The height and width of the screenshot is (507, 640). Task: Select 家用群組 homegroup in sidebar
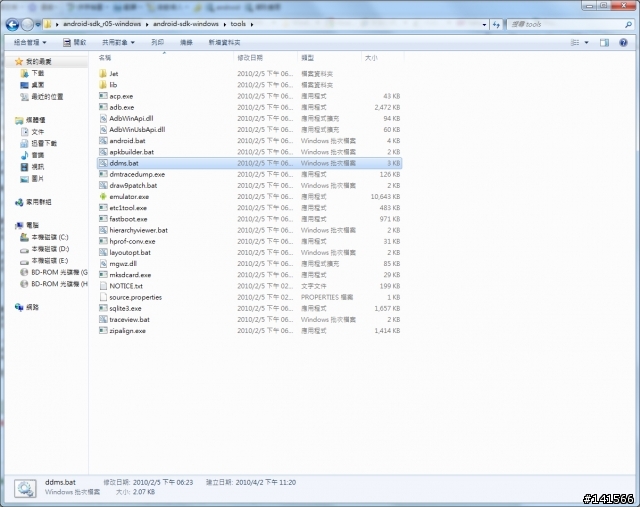click(x=39, y=202)
